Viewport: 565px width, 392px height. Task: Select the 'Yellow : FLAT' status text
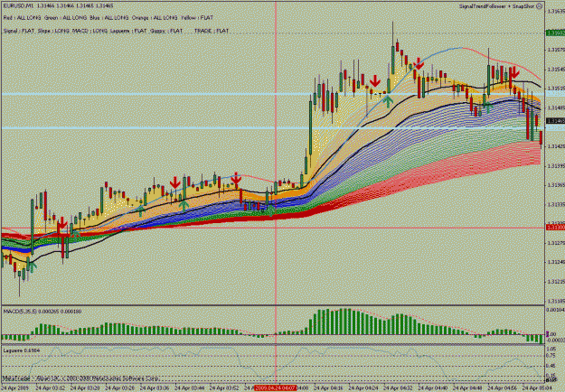click(197, 18)
